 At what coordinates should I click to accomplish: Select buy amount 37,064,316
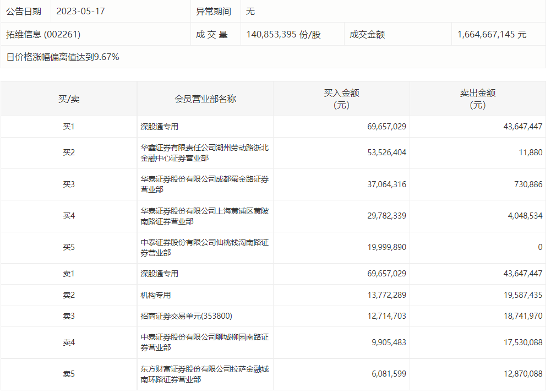[386, 184]
